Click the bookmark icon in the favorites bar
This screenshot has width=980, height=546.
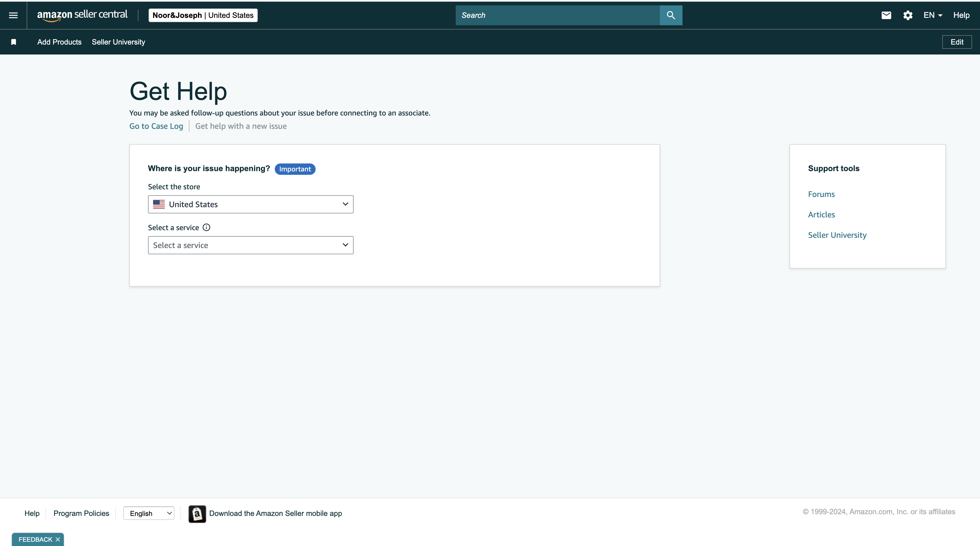[14, 42]
